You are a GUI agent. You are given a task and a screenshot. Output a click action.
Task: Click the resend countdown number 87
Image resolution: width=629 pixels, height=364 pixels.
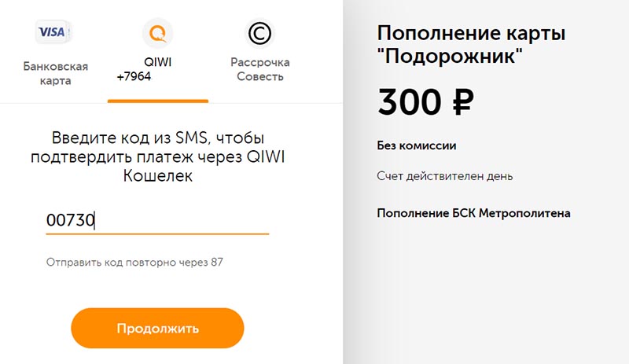pyautogui.click(x=217, y=263)
